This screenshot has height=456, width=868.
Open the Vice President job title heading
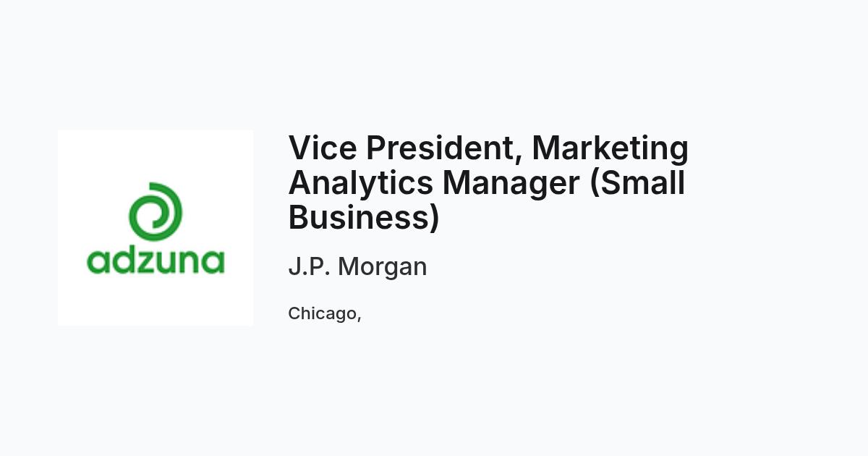pyautogui.click(x=488, y=182)
